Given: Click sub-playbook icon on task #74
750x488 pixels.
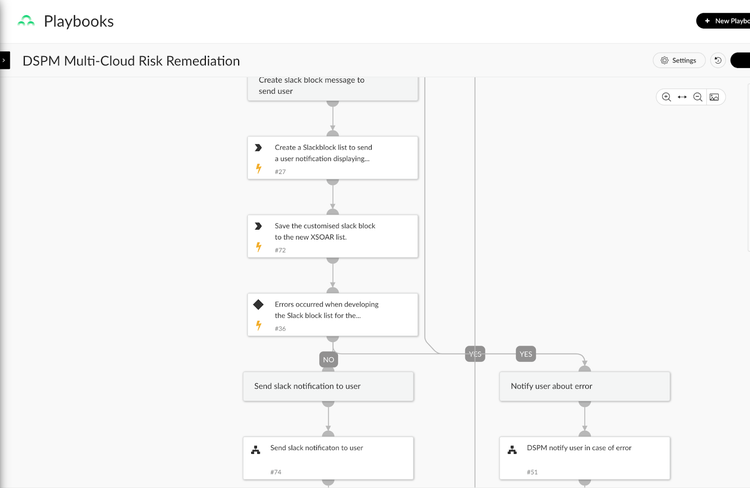Looking at the screenshot, I should [x=256, y=450].
